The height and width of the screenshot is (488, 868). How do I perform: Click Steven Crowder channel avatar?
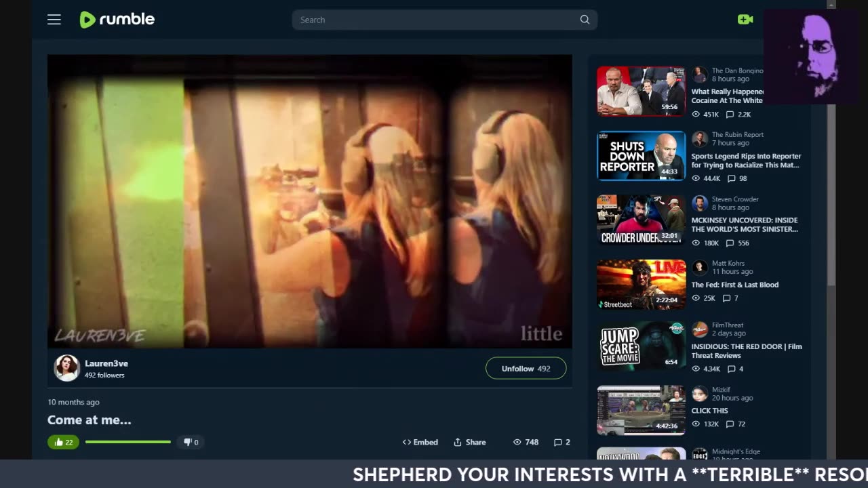(700, 203)
